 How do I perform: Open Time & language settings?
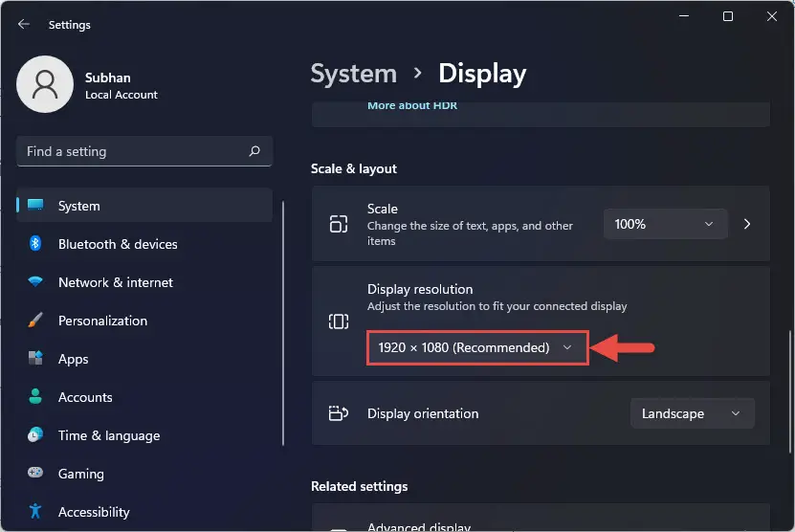pos(144,435)
